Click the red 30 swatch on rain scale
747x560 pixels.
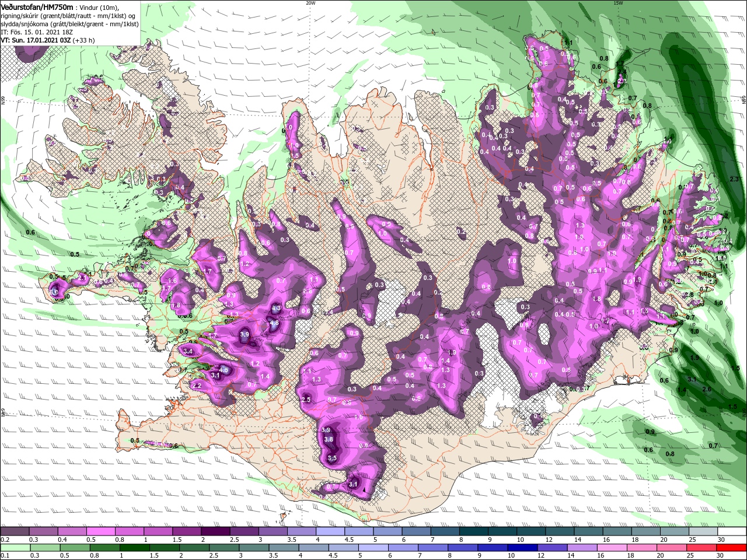click(x=732, y=548)
